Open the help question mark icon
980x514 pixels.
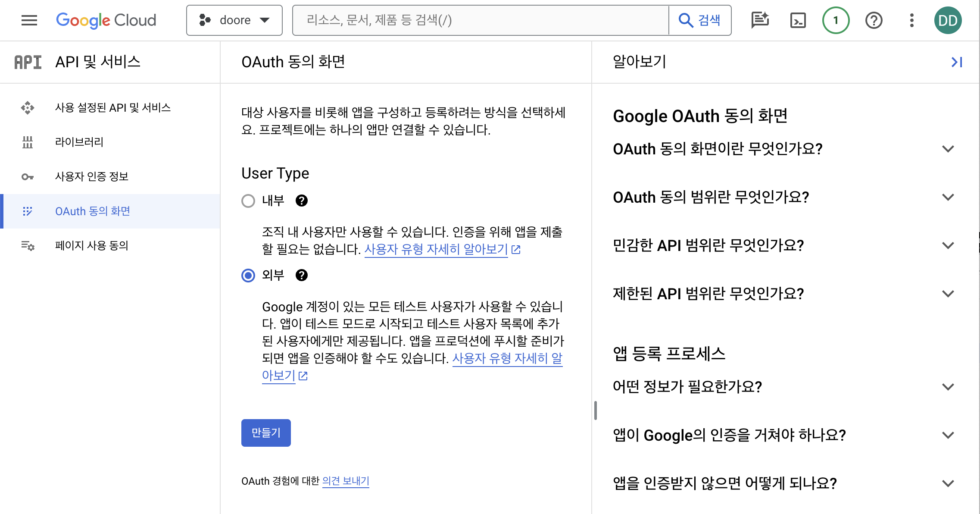tap(874, 20)
